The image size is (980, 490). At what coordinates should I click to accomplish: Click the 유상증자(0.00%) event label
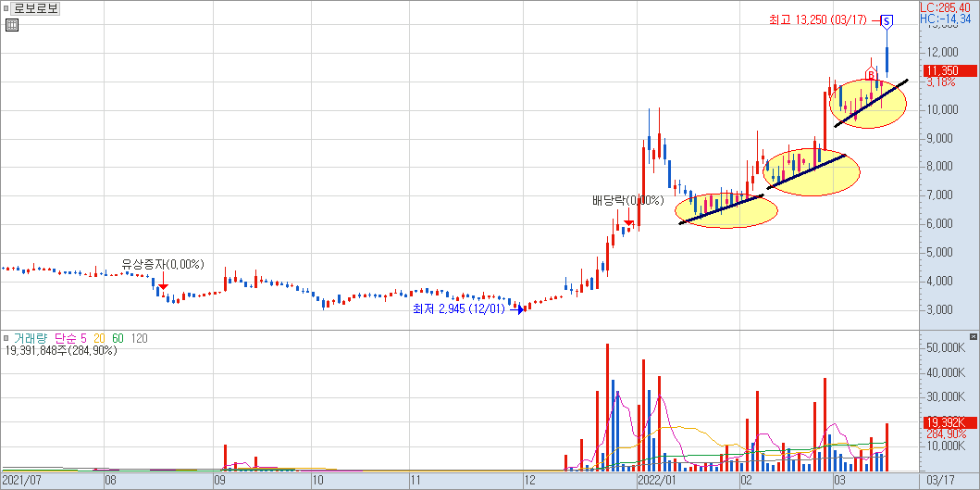(x=163, y=264)
